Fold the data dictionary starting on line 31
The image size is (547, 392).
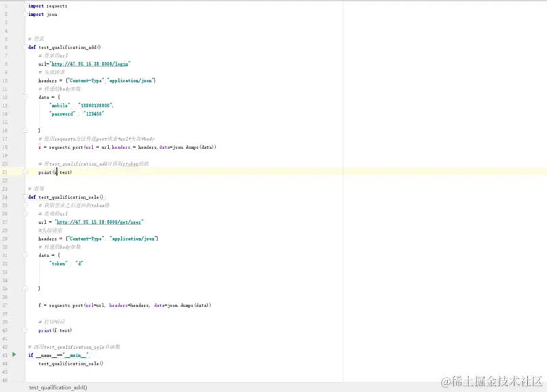[x=25, y=255]
